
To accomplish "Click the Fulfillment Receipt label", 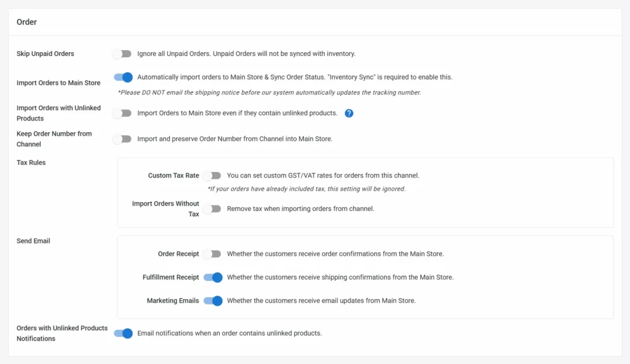I will click(x=170, y=277).
